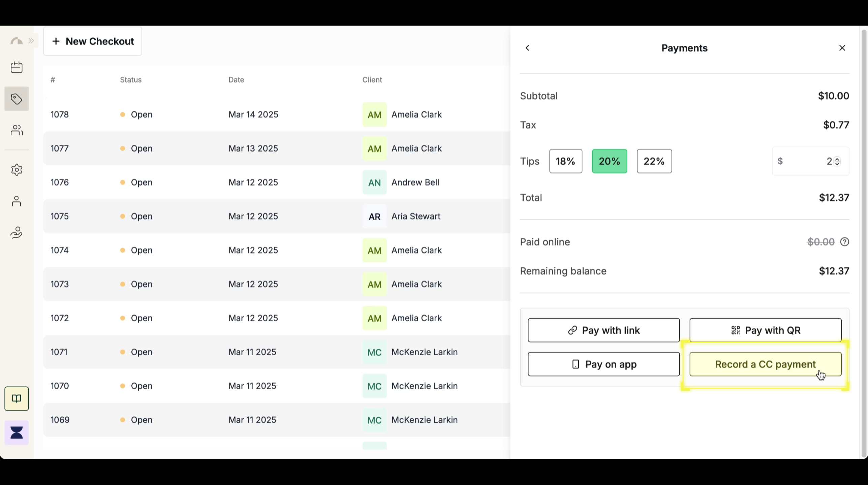Choose the 22% tip option

tap(654, 161)
